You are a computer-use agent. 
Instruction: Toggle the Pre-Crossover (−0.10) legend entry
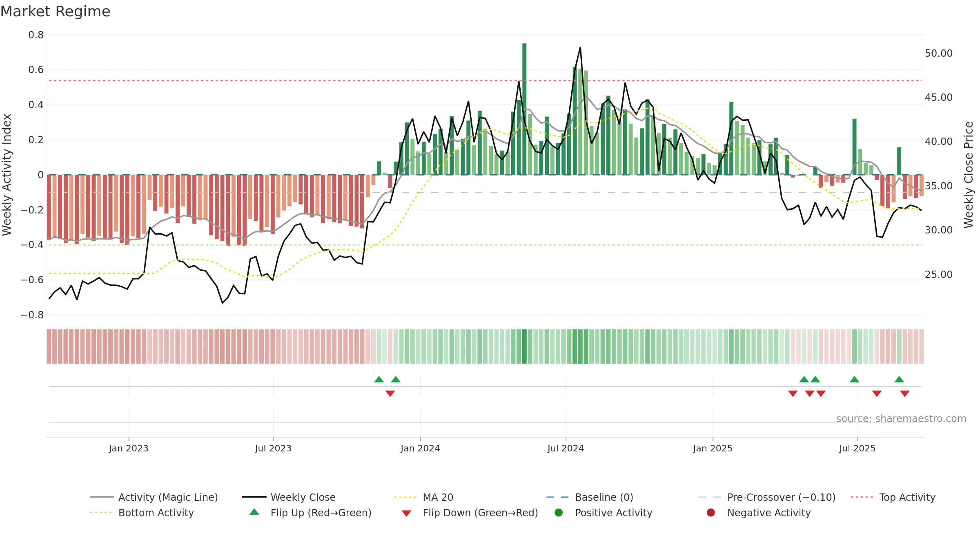767,497
